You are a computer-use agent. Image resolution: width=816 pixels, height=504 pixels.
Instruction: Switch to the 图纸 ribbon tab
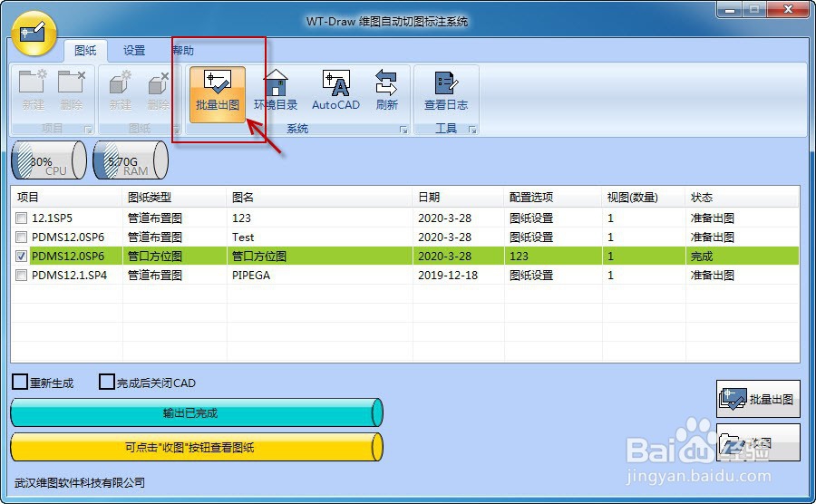(x=85, y=51)
